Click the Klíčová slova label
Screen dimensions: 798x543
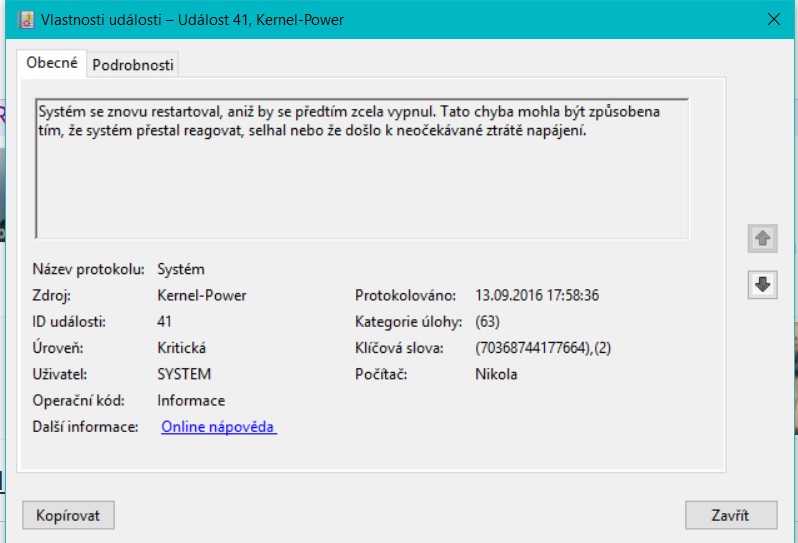(399, 348)
